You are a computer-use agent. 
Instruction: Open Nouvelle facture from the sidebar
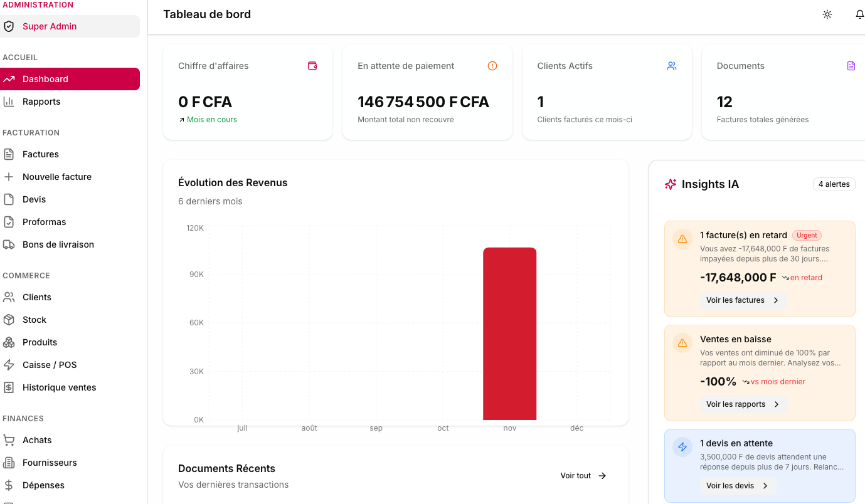(56, 176)
